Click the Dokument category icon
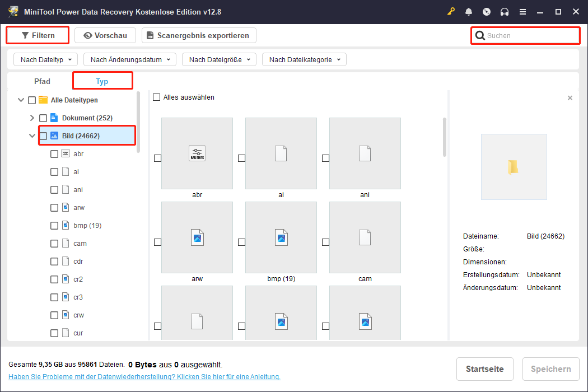Viewport: 588px width, 392px height. click(x=54, y=118)
